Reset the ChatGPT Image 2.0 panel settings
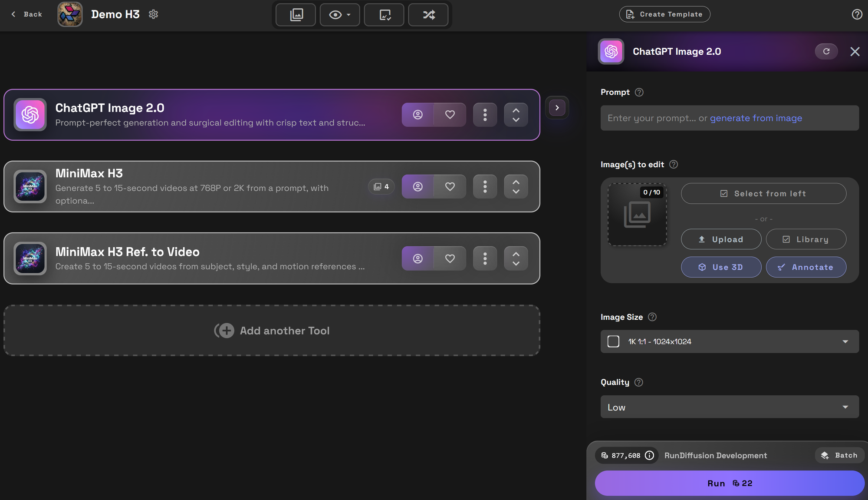This screenshot has width=868, height=500. click(826, 51)
